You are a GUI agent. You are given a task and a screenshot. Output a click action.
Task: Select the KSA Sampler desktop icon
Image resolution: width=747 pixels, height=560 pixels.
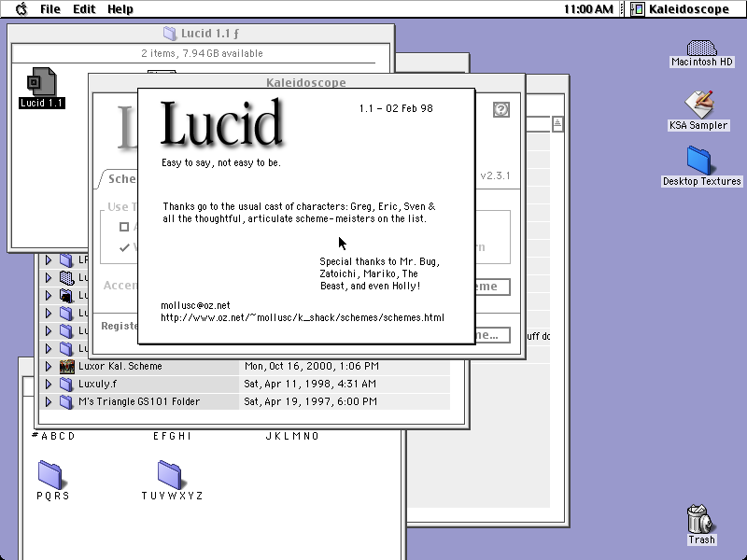click(698, 105)
